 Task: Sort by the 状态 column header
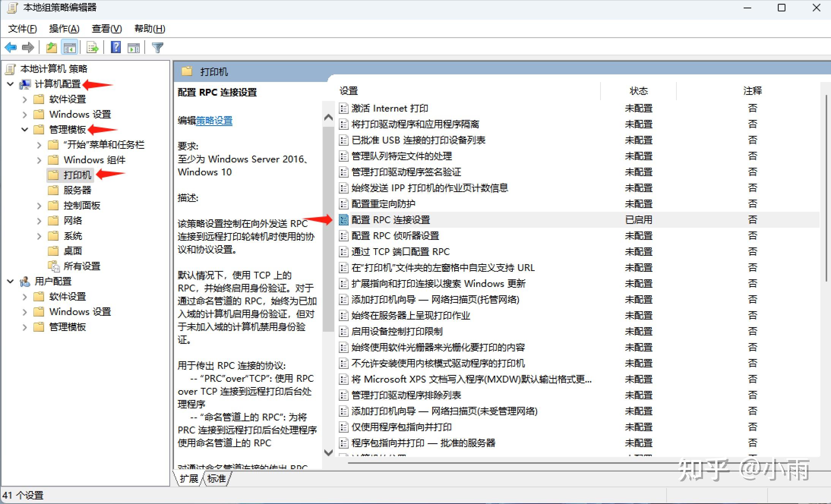point(638,91)
